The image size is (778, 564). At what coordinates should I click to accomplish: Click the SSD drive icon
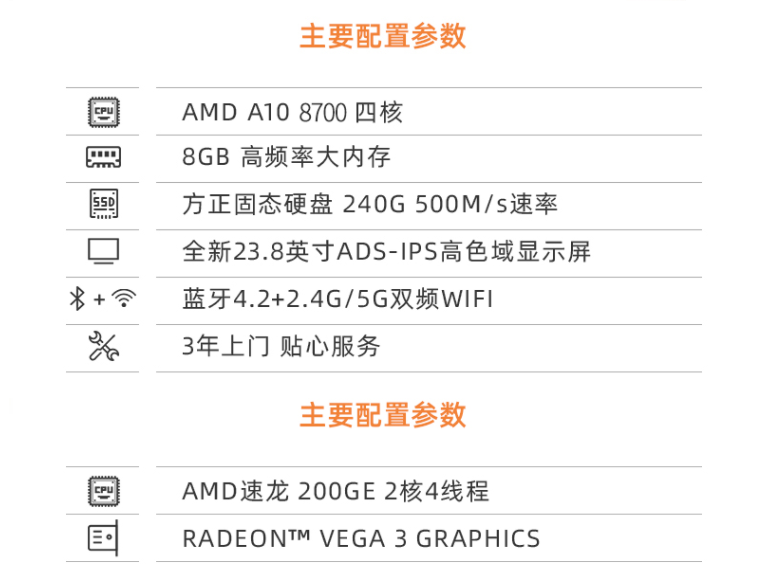click(x=104, y=203)
